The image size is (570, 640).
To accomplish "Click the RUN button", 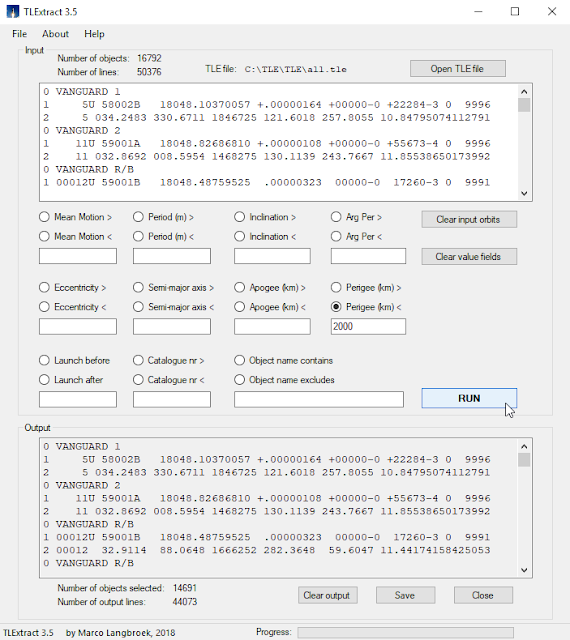I will tap(469, 398).
